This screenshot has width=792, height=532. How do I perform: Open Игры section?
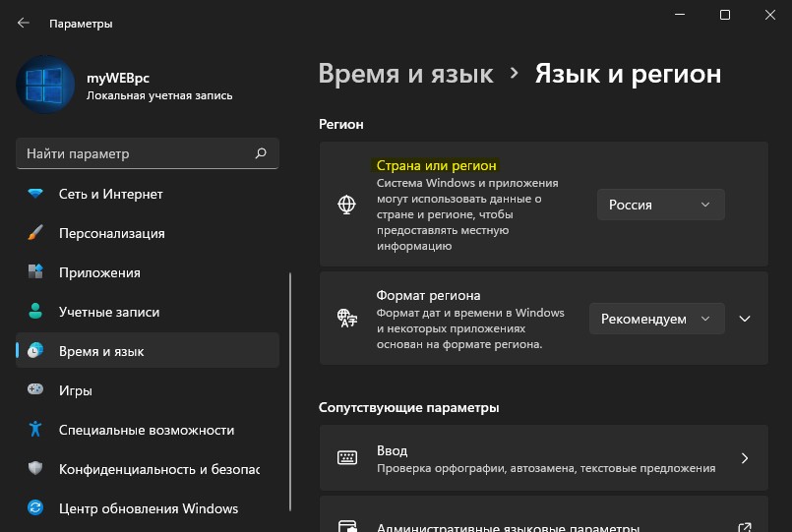click(148, 390)
